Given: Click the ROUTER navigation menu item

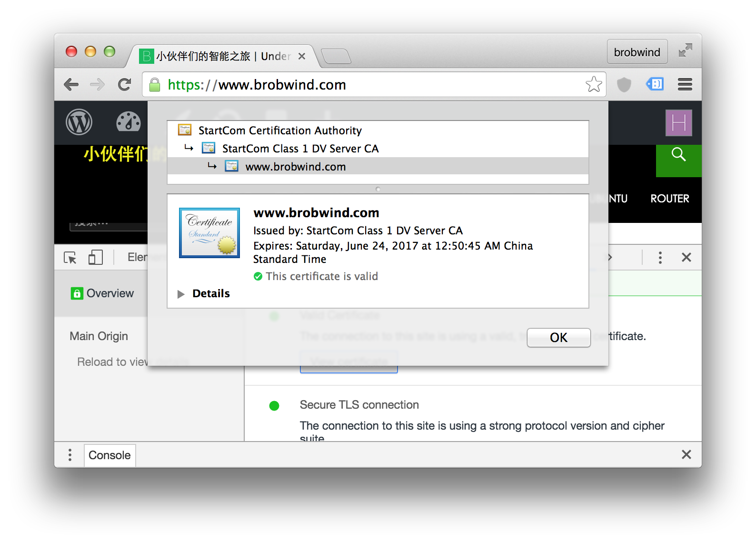Looking at the screenshot, I should (x=670, y=199).
